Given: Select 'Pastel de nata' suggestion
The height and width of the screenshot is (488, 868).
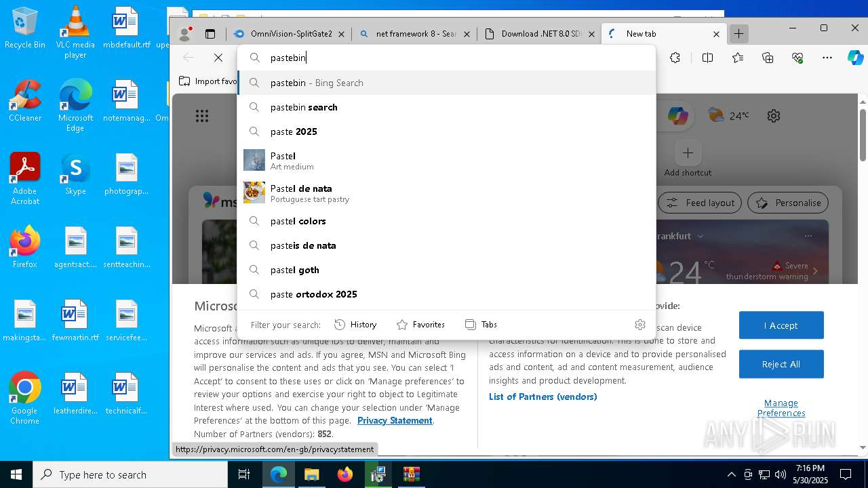Looking at the screenshot, I should pos(447,193).
